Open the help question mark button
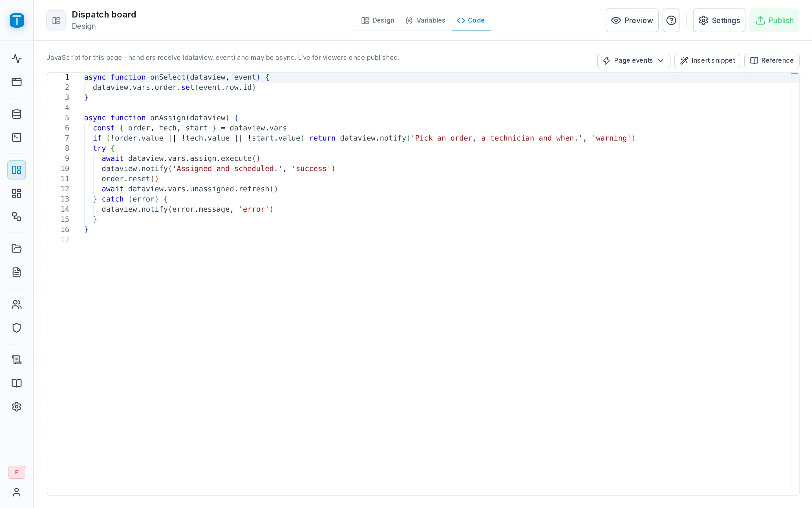This screenshot has height=508, width=812. click(671, 21)
